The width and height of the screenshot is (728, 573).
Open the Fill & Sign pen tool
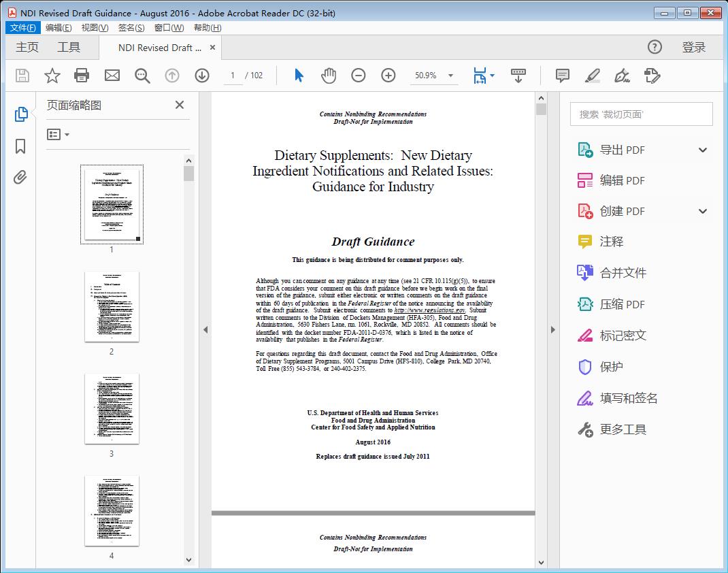621,76
